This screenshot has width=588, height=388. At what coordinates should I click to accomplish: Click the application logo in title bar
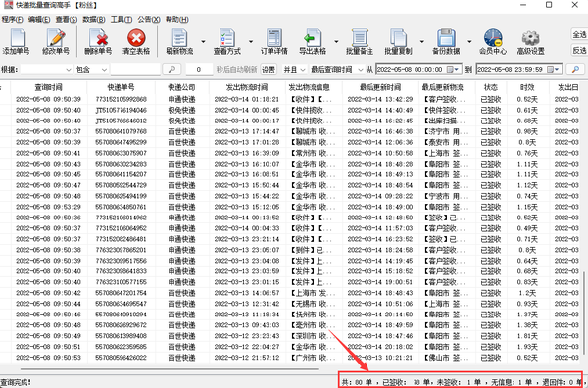point(8,5)
